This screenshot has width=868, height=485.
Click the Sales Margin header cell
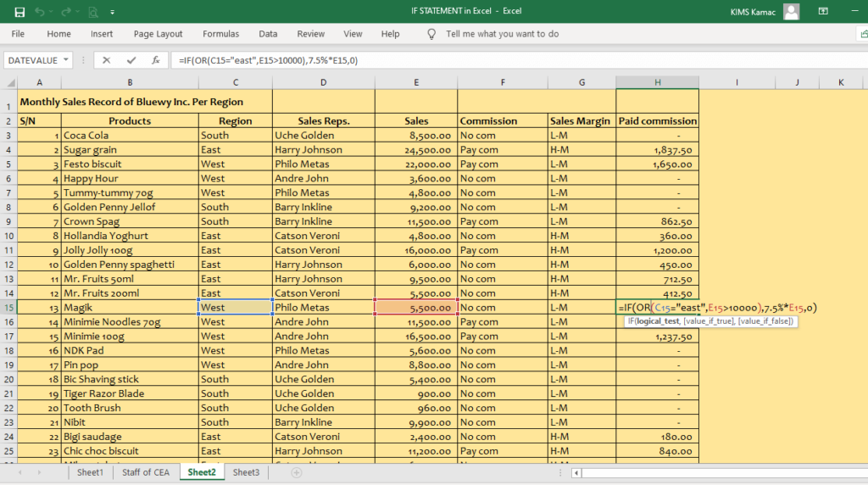581,120
